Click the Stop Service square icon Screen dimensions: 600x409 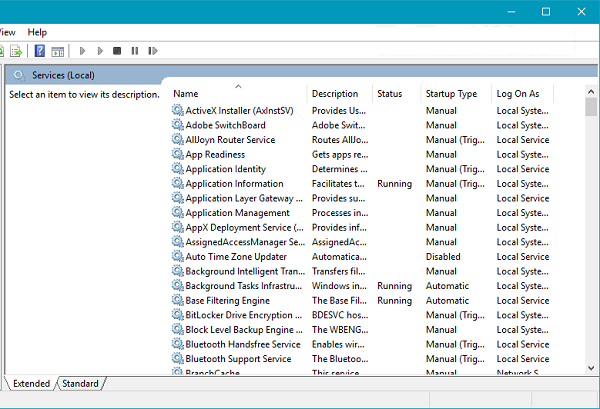click(117, 50)
